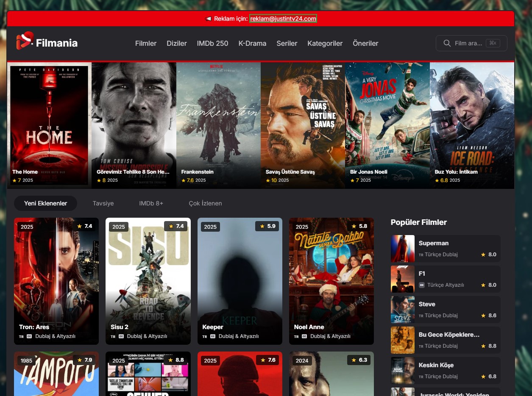Click the star icon next to Superman rating
This screenshot has height=396, width=532.
[x=483, y=255]
